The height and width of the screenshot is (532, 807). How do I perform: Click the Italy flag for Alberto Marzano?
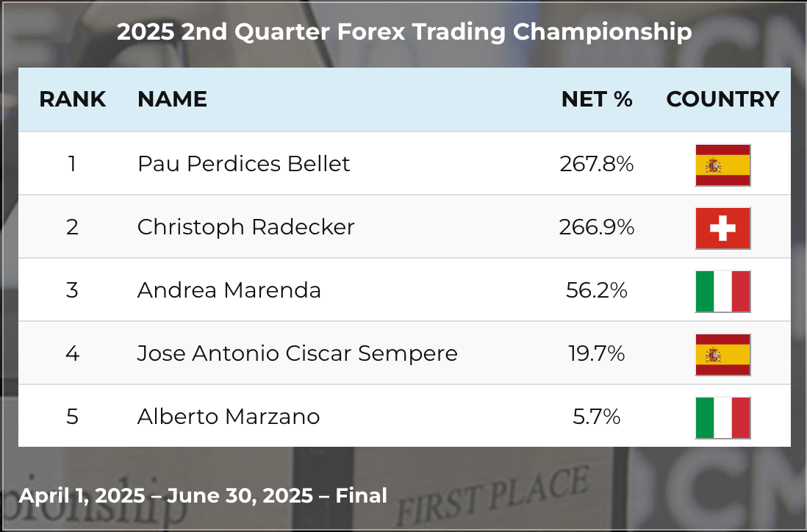[x=722, y=417]
